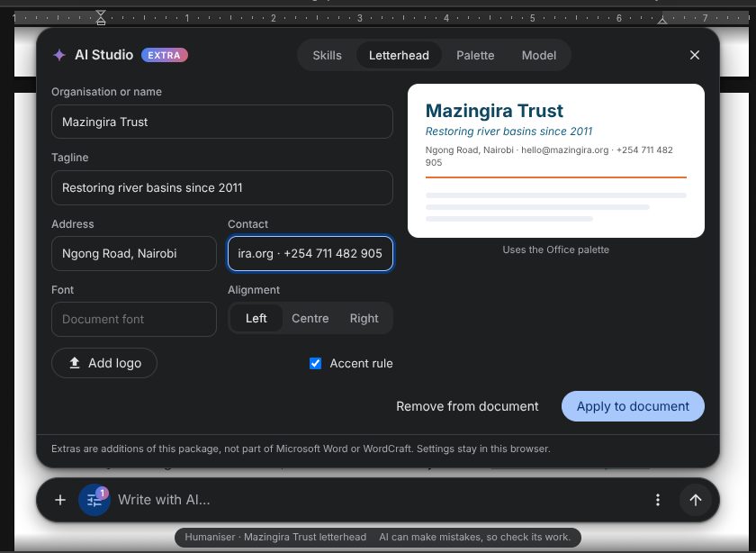The image size is (756, 553).
Task: Focus the Contact input field
Action: [x=310, y=253]
